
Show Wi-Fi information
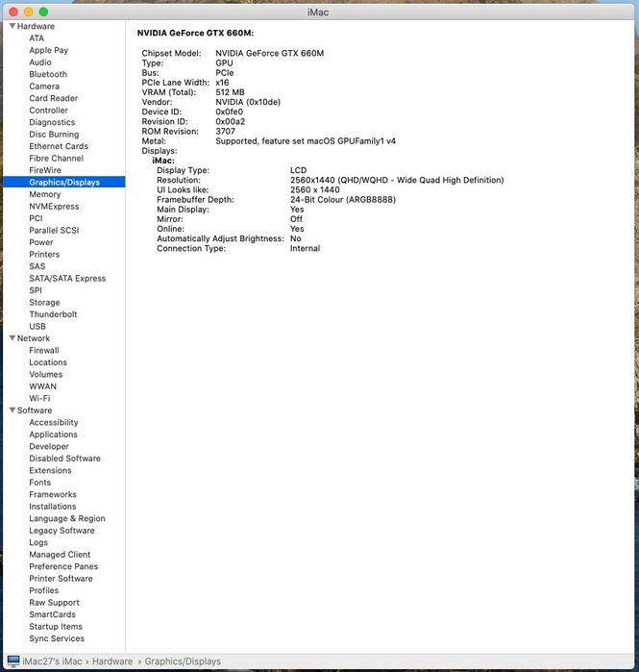point(39,398)
